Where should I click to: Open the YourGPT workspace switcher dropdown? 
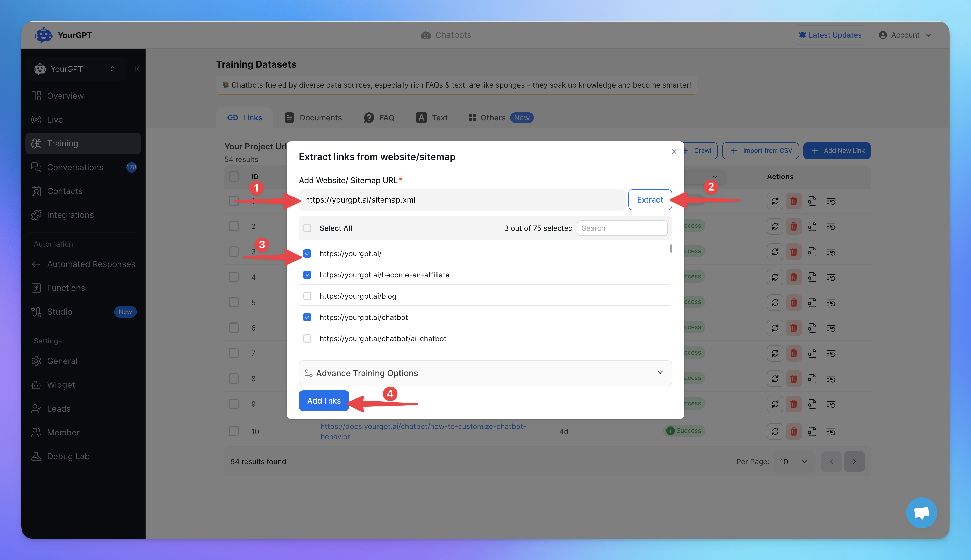click(113, 68)
